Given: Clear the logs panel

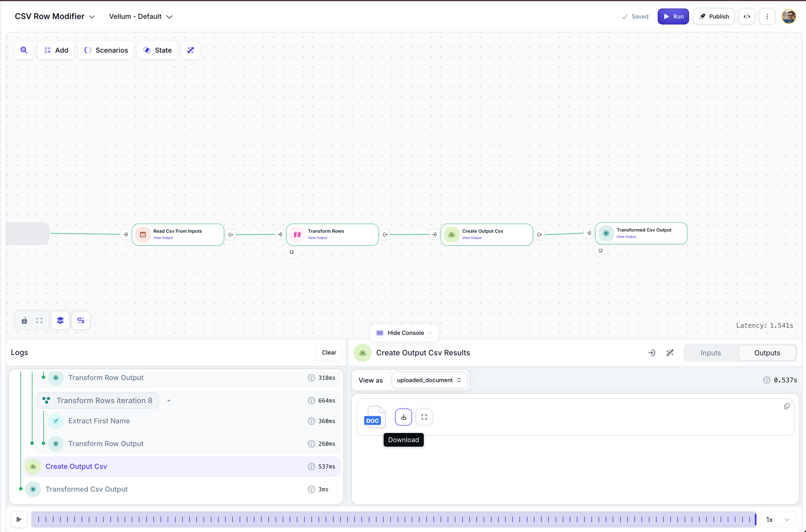Looking at the screenshot, I should pyautogui.click(x=328, y=352).
